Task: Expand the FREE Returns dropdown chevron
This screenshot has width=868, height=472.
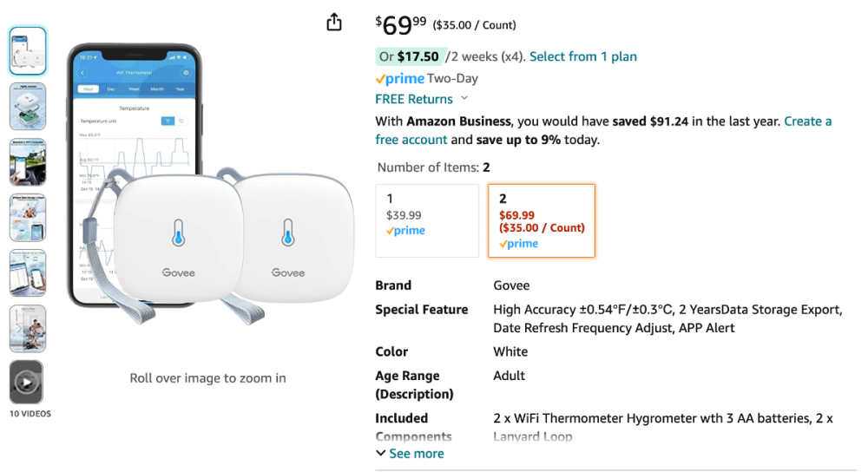Action: (464, 99)
